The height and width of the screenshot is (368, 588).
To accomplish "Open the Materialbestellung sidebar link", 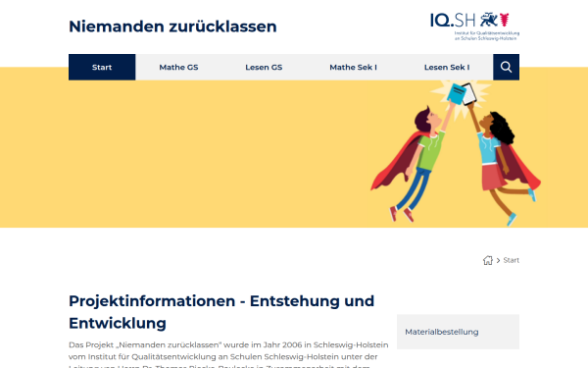I will tap(458, 332).
